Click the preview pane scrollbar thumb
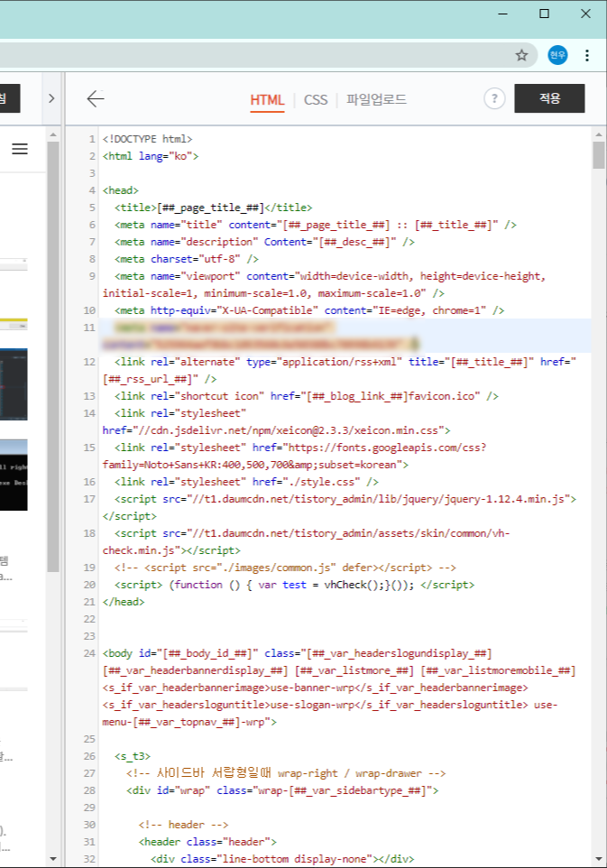This screenshot has width=607, height=868. (53, 357)
